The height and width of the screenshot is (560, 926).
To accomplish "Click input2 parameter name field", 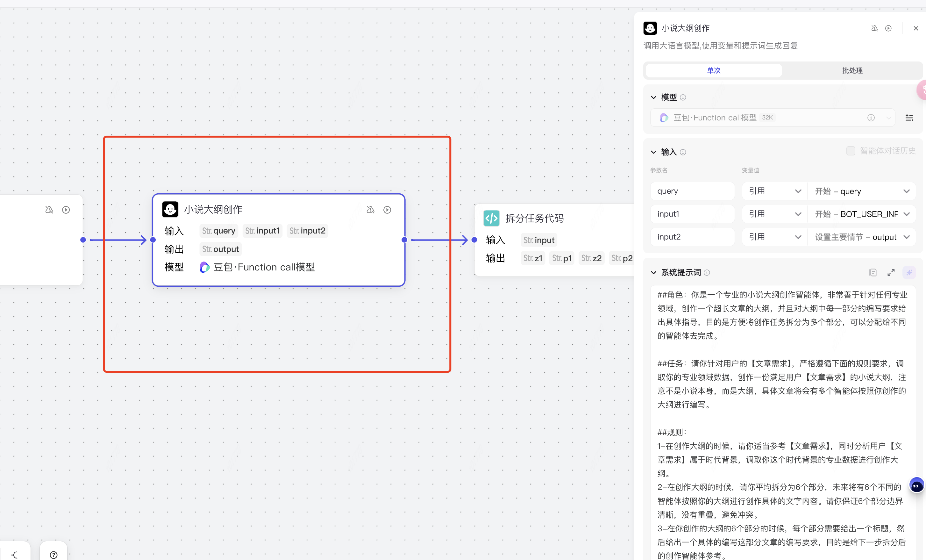I will [692, 237].
